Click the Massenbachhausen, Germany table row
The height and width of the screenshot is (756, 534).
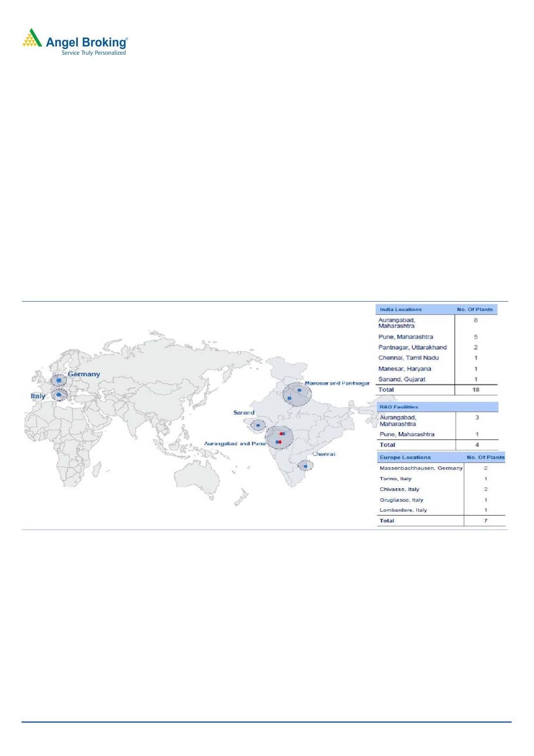(421, 468)
